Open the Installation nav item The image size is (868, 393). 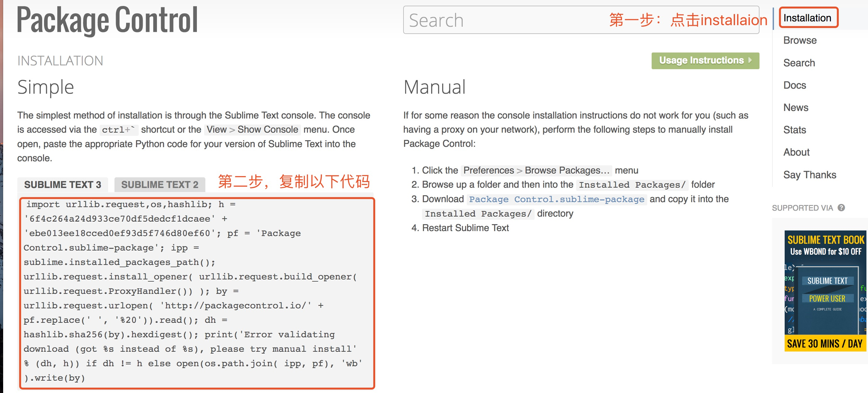coord(807,18)
